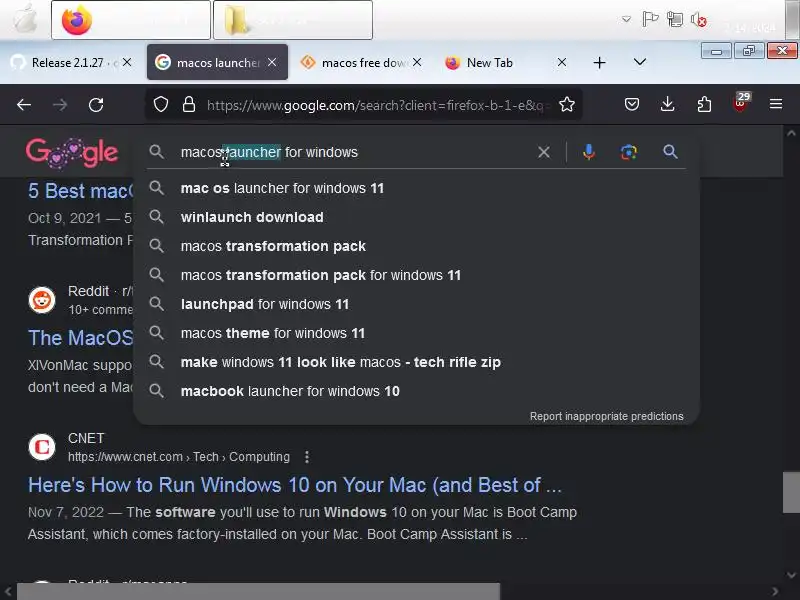Close the macos launcher Google tab
Viewport: 800px width, 600px height.
click(272, 62)
